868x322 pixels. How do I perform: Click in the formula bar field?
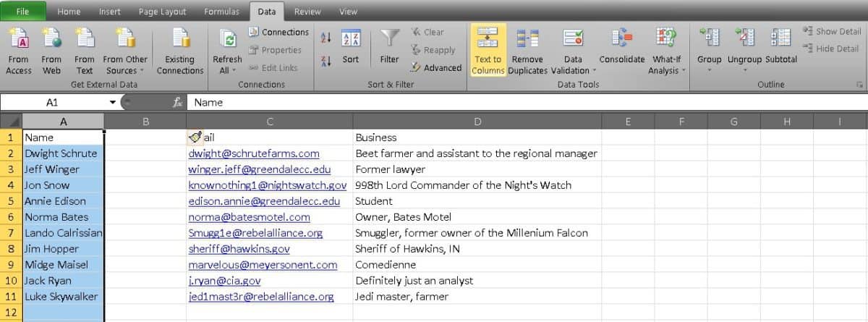point(506,103)
